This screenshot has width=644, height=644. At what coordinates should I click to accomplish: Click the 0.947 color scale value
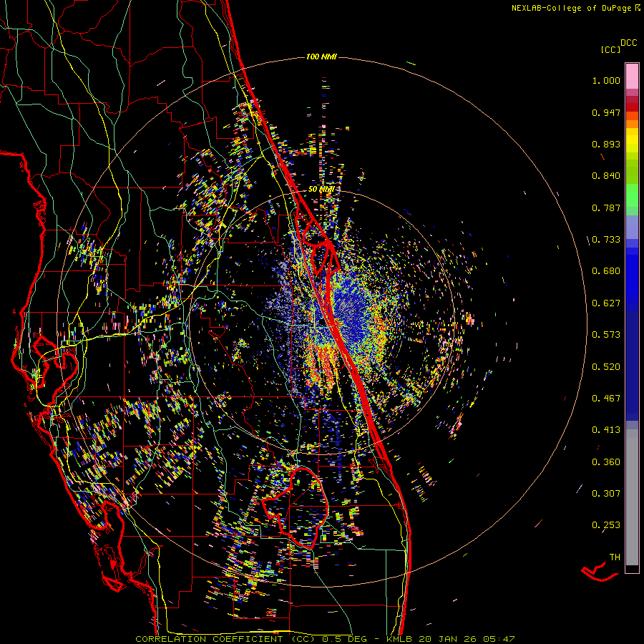[606, 112]
